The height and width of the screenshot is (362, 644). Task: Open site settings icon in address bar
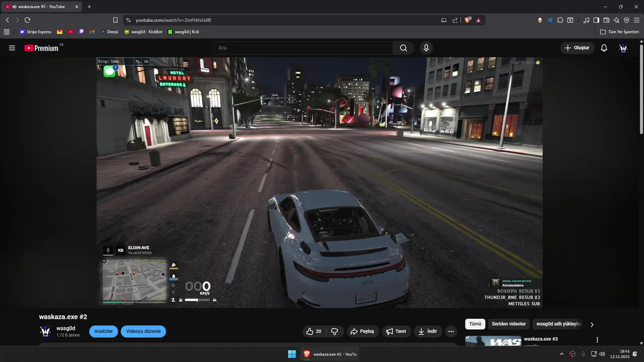128,20
